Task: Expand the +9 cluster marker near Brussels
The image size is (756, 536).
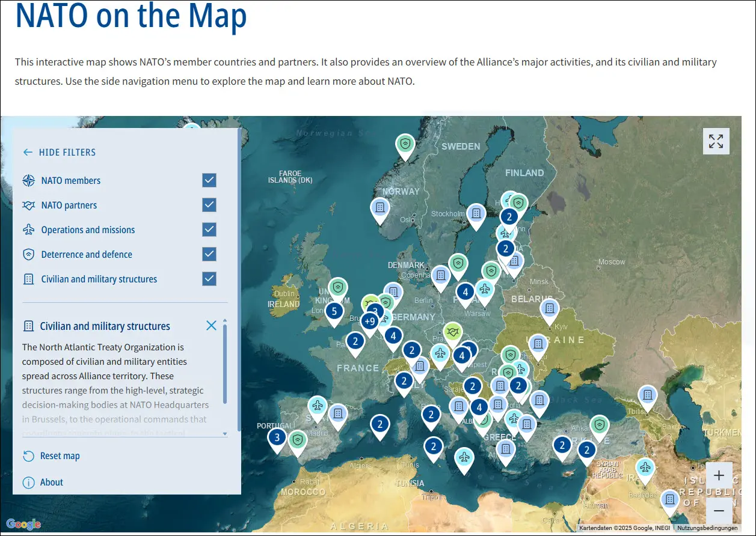Action: tap(371, 321)
